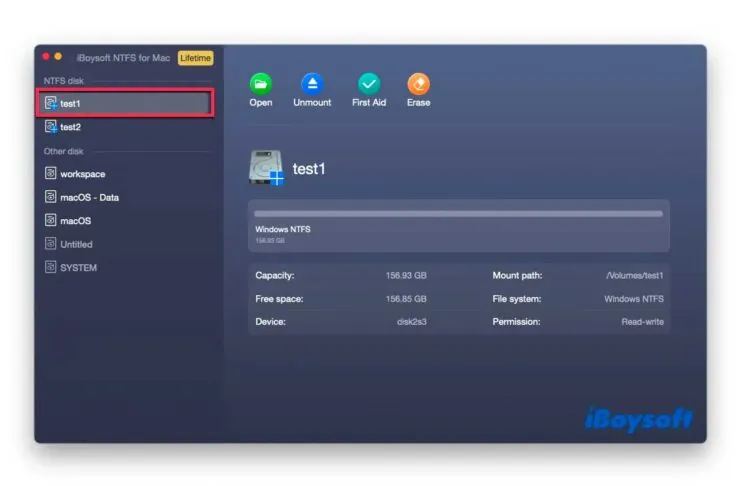Select the macOS volume label
Screen dimensions: 741x486
76,221
